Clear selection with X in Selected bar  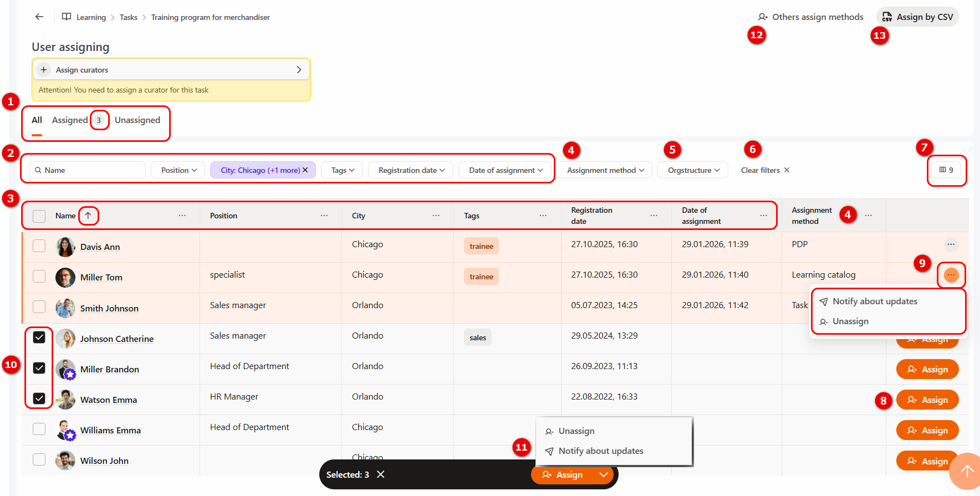click(381, 474)
